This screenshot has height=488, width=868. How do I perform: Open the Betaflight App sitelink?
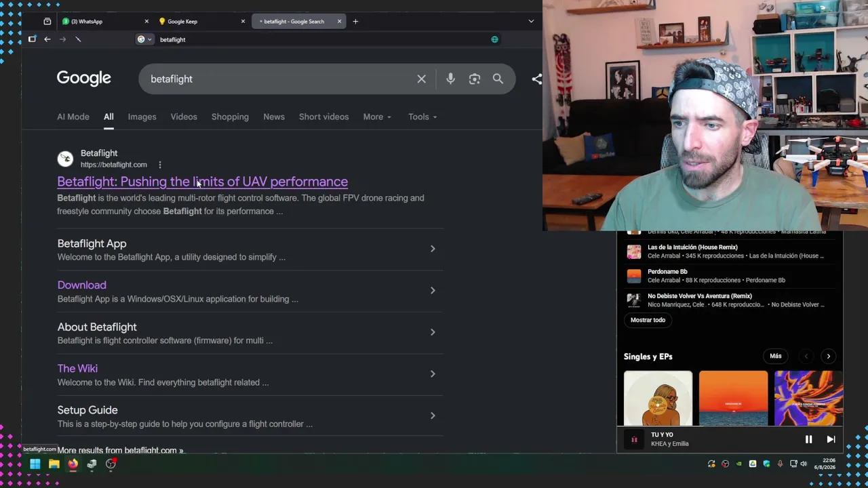click(x=92, y=243)
